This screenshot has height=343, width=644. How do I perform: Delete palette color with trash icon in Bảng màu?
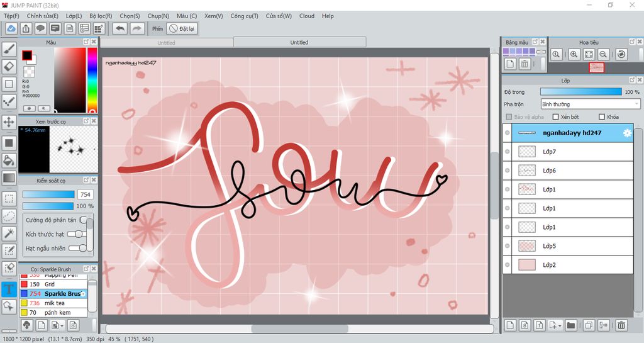coord(525,64)
